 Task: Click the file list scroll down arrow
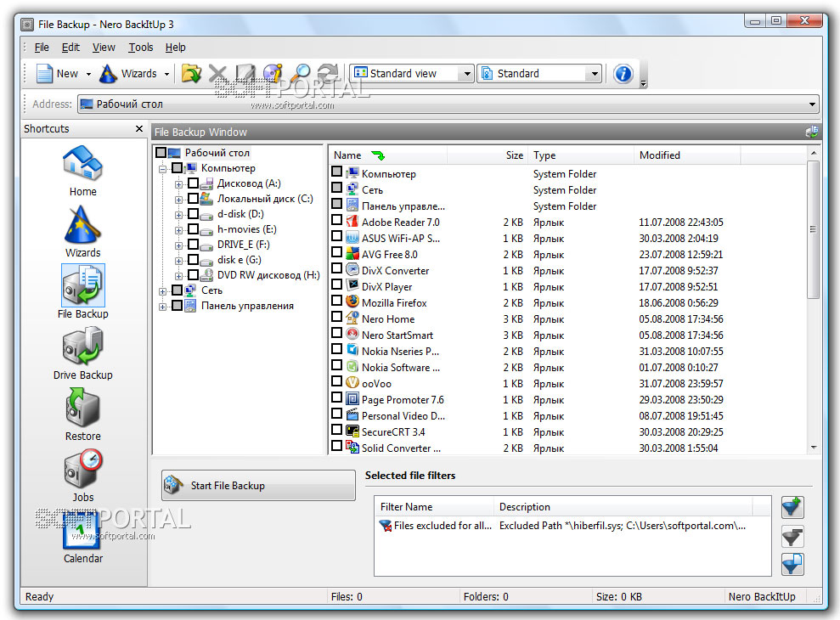(x=813, y=448)
